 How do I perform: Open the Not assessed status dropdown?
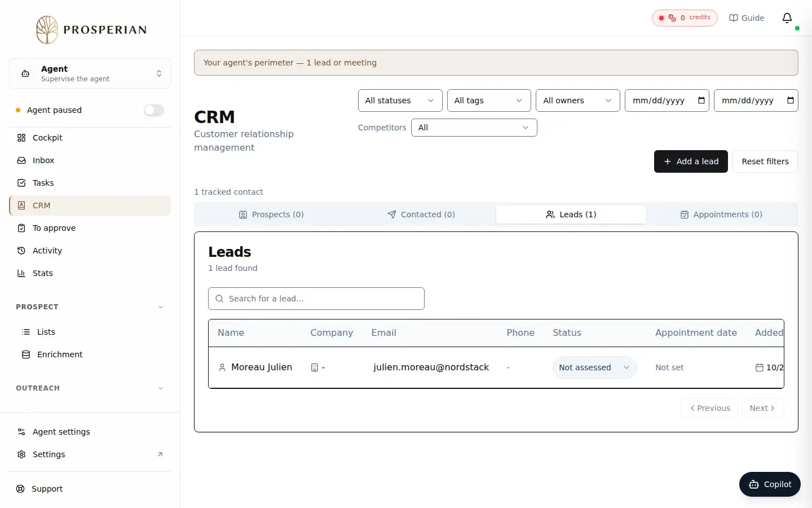click(594, 367)
